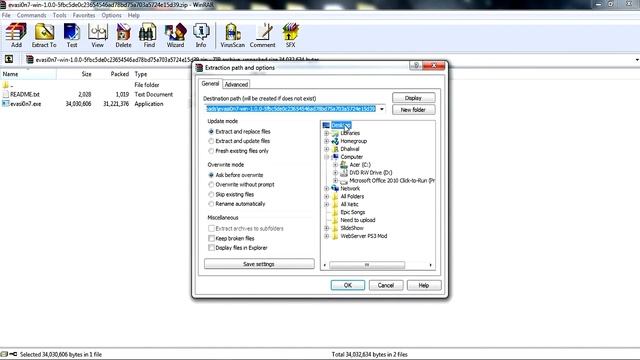Viewport: 640px width, 360px height.
Task: Expand the Dhaliwal tree node
Action: click(x=327, y=149)
